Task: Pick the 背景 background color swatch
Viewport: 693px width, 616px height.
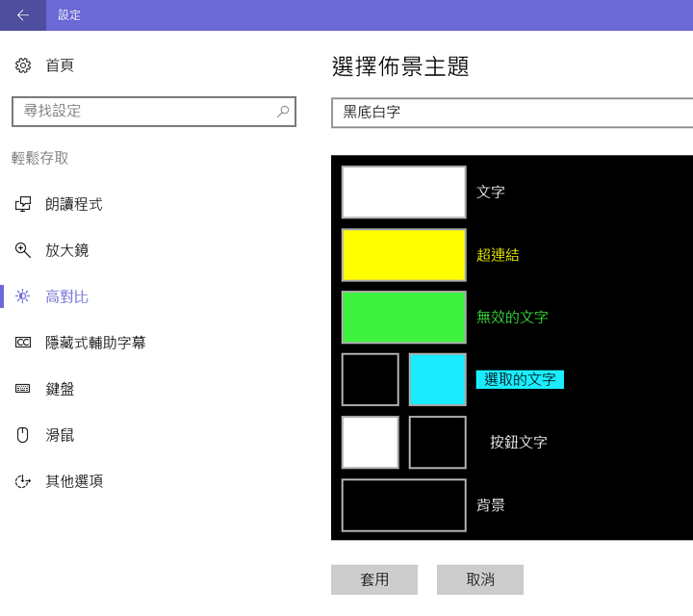Action: coord(404,505)
